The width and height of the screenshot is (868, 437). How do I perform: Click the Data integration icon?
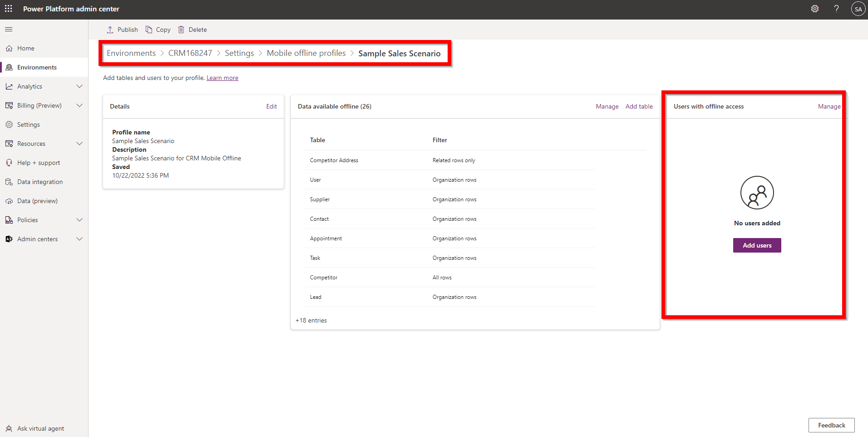point(9,182)
